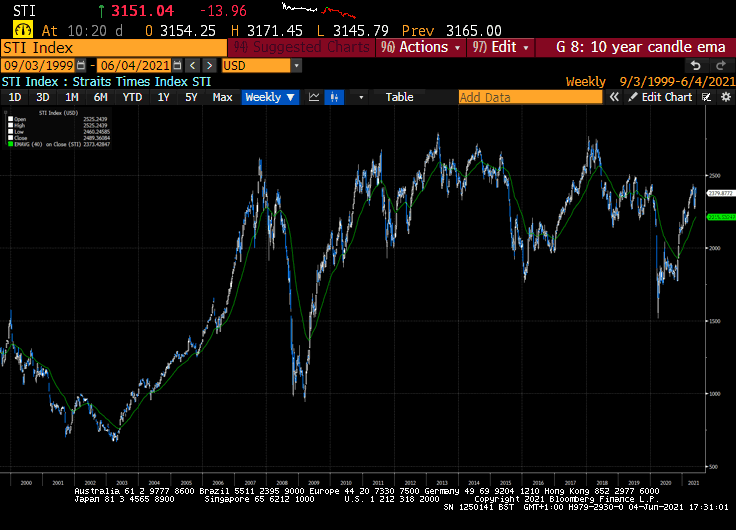Click the 1000 y-axis label

click(714, 394)
